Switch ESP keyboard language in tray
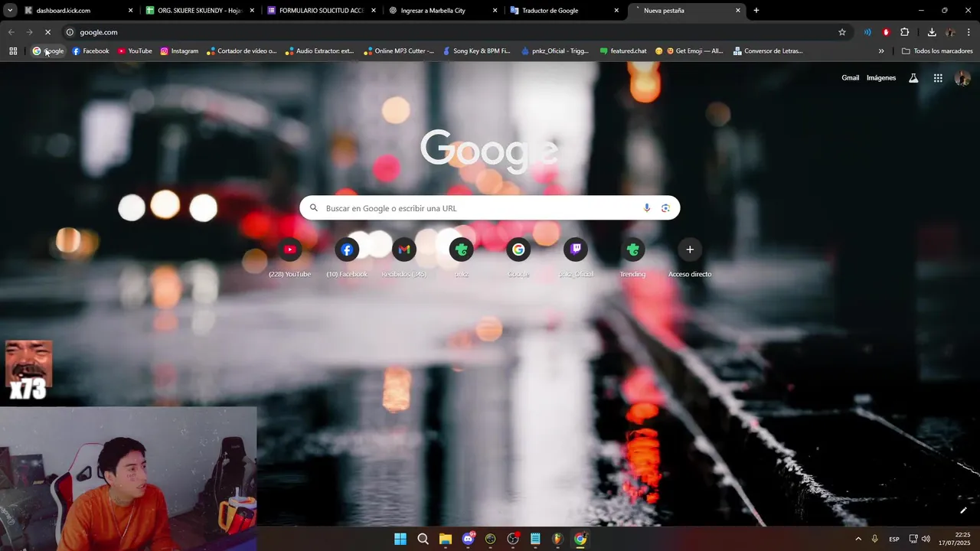Viewport: 980px width, 551px height. coord(894,540)
